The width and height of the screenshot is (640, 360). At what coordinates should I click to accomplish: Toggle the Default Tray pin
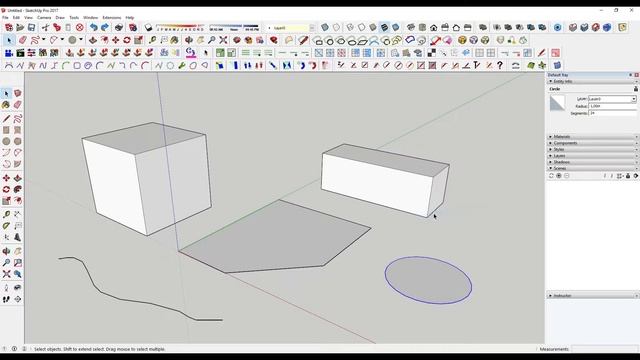coord(631,75)
